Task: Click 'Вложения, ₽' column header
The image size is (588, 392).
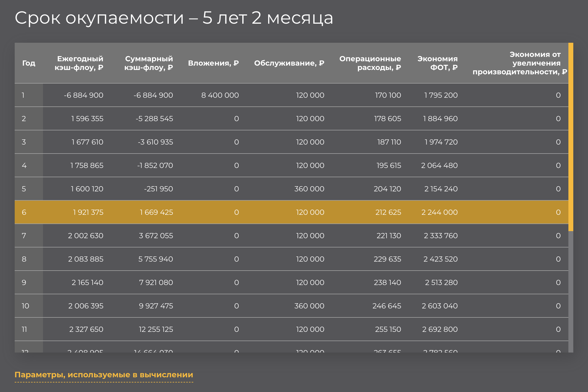Action: pos(213,63)
